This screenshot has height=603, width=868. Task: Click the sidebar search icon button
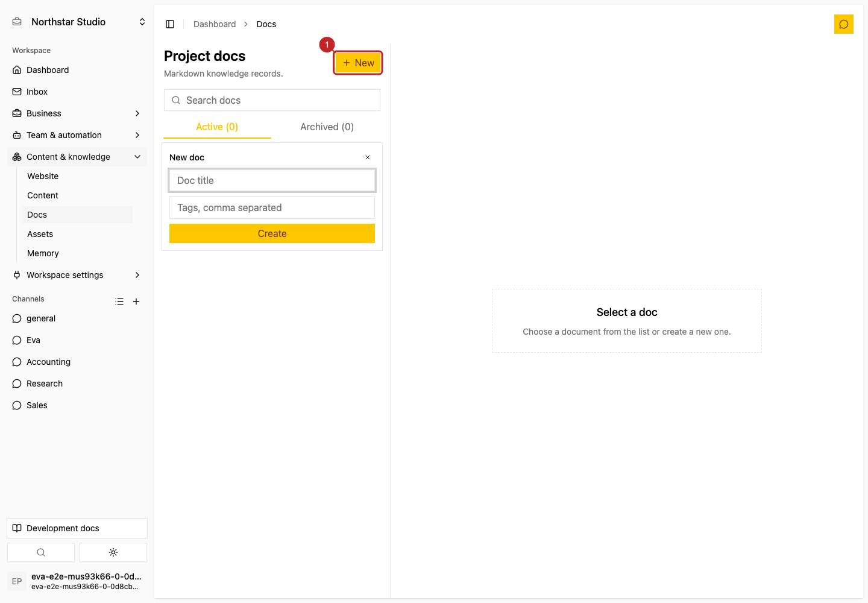[x=41, y=552]
